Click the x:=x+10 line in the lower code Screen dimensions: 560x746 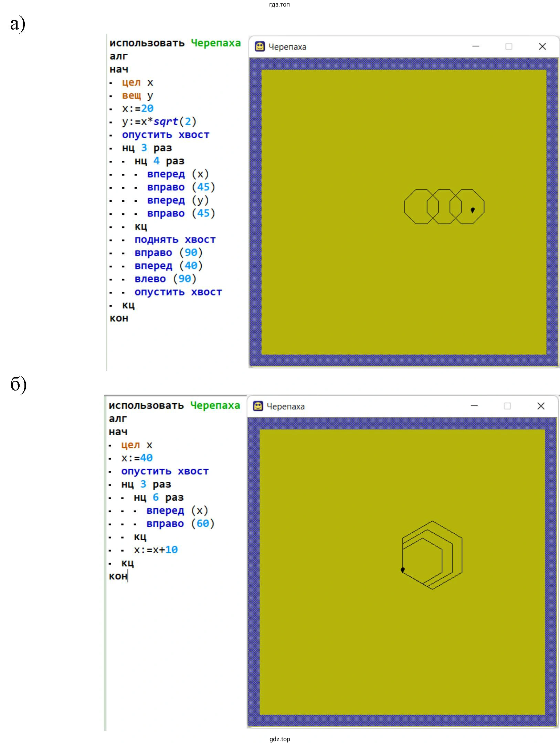pyautogui.click(x=156, y=550)
